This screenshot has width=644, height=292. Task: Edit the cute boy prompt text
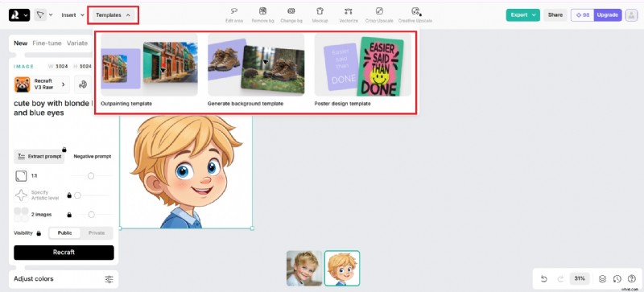coord(52,108)
